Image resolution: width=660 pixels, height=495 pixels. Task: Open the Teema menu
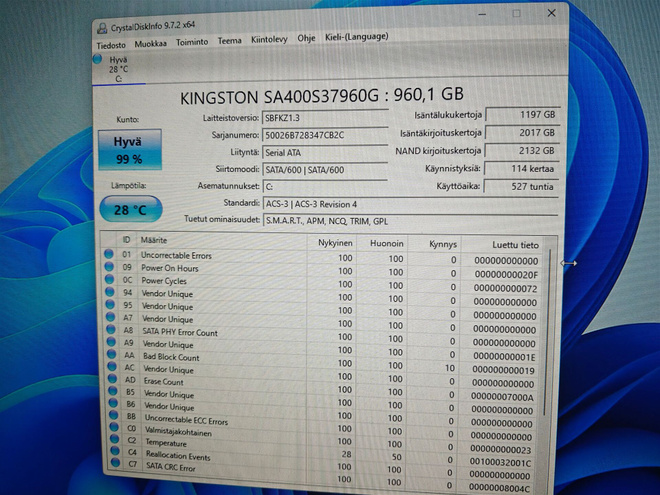point(229,40)
